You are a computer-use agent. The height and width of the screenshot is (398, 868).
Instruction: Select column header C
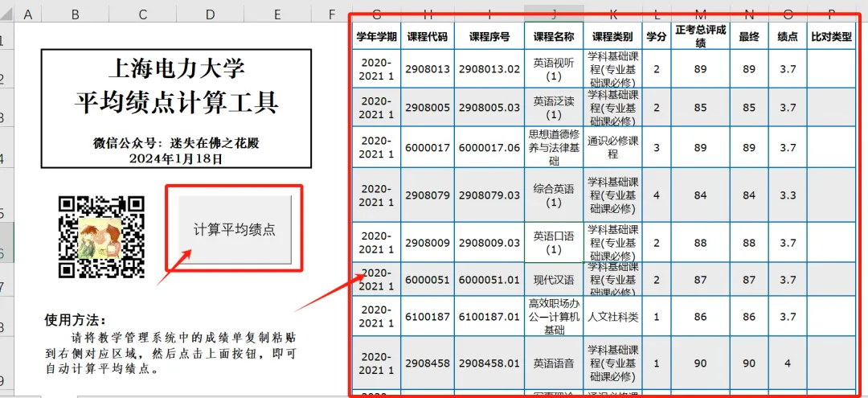(x=142, y=14)
